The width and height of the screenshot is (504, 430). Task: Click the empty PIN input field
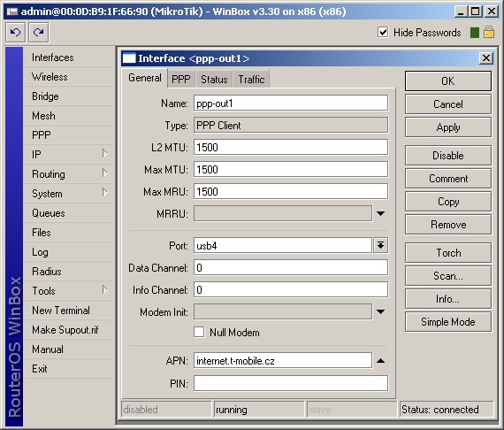291,383
